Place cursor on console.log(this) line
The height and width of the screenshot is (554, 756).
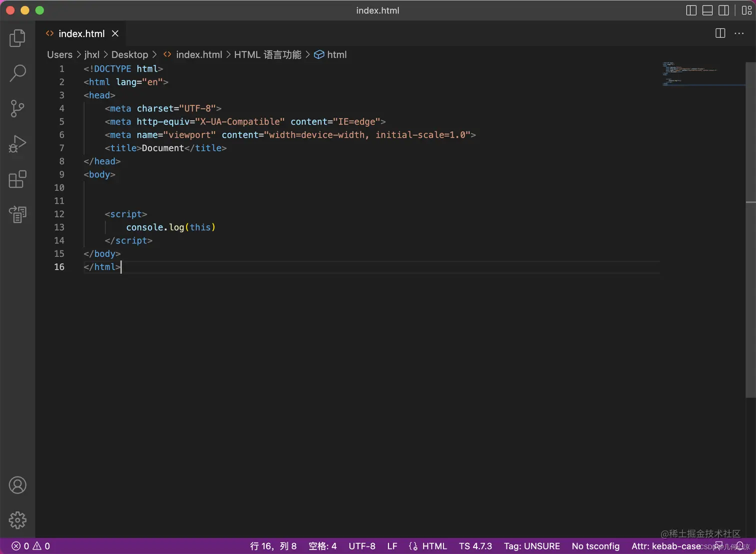pyautogui.click(x=170, y=227)
